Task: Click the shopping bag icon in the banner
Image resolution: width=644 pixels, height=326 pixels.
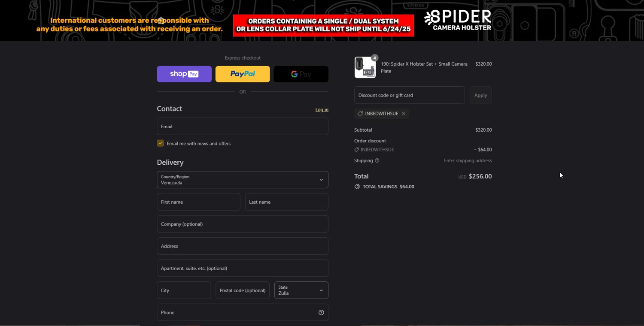Action: [161, 20]
